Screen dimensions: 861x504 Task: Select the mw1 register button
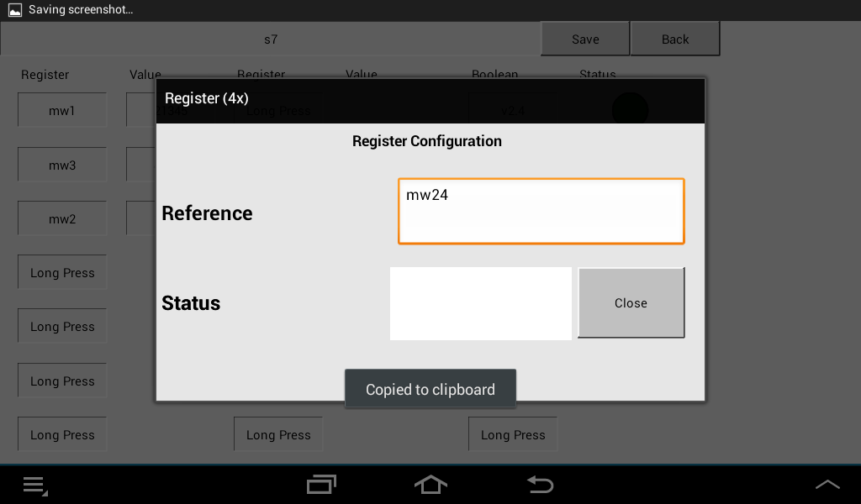[x=62, y=110]
